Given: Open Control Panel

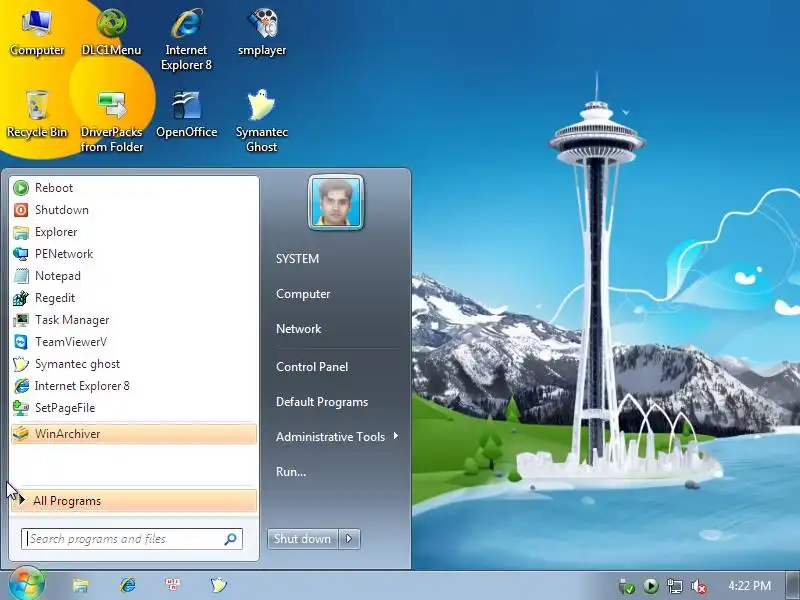Looking at the screenshot, I should pyautogui.click(x=312, y=367).
